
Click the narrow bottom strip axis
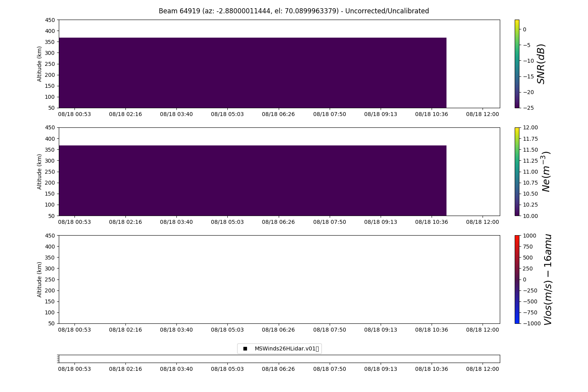[x=279, y=359]
